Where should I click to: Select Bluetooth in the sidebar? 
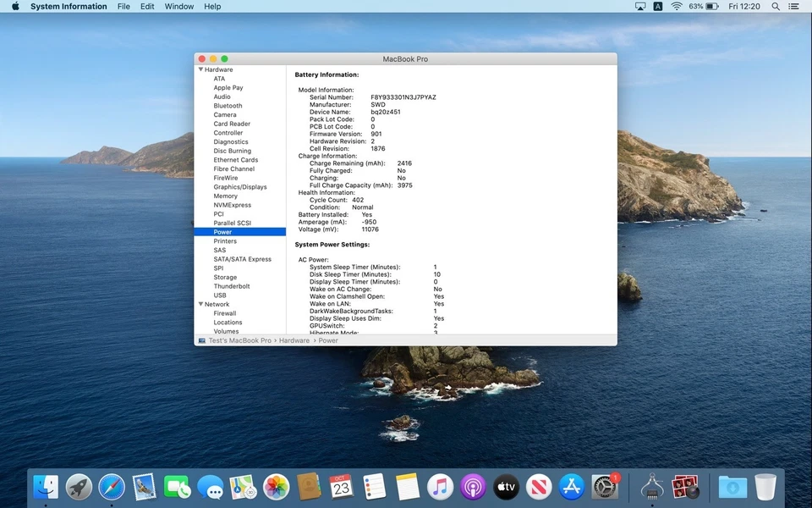pyautogui.click(x=228, y=105)
